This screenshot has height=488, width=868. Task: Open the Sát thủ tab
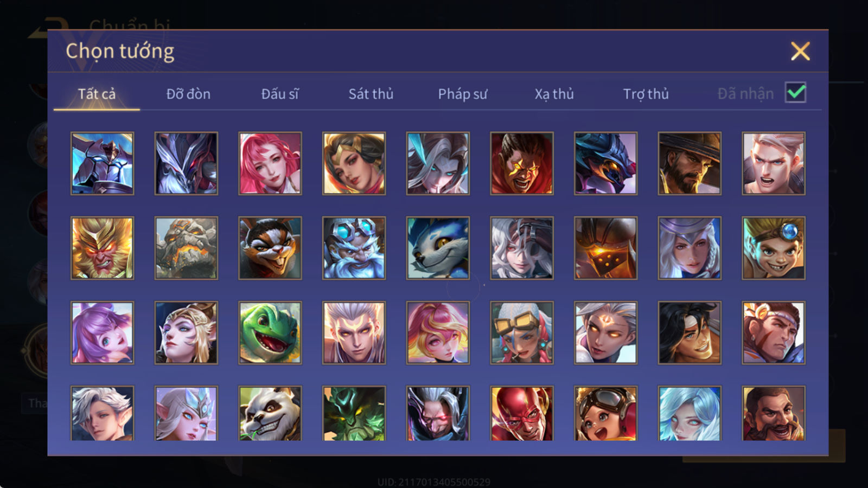click(371, 94)
